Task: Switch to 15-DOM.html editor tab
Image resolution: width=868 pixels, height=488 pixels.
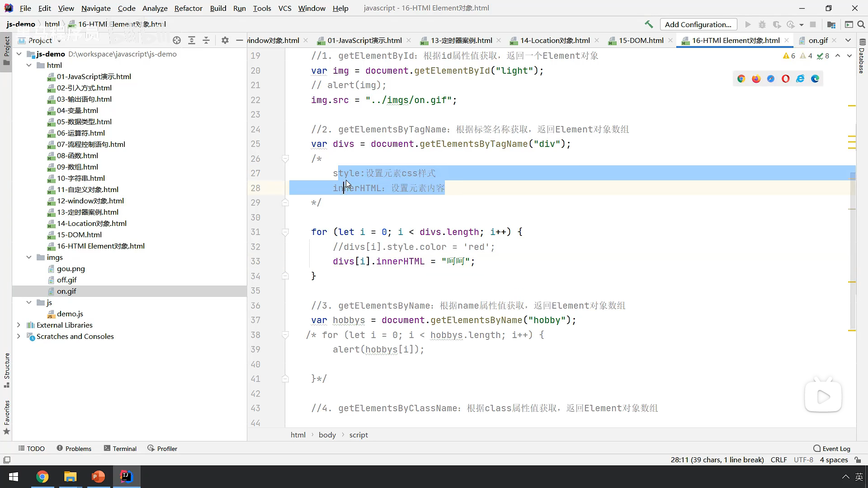Action: tap(641, 40)
